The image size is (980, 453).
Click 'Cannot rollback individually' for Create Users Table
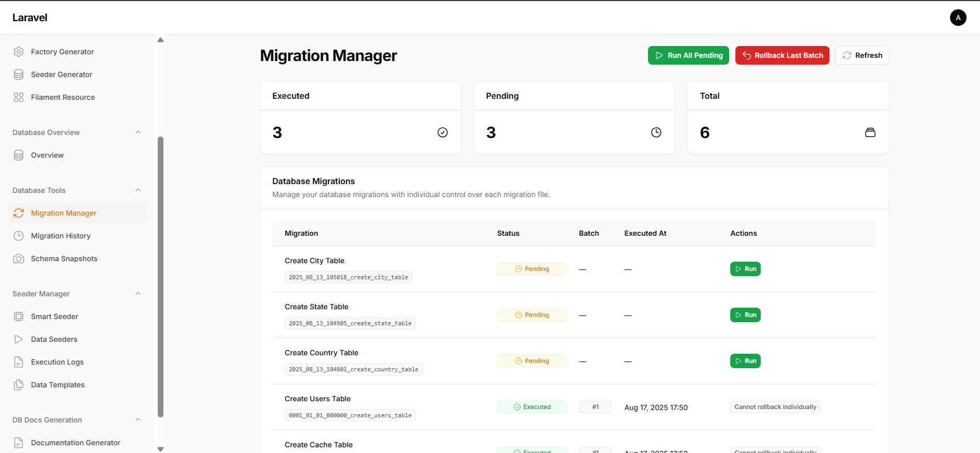tap(775, 407)
